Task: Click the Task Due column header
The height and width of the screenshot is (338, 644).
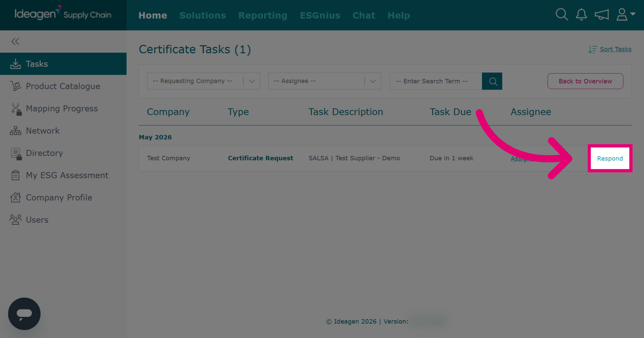Action: pos(450,112)
